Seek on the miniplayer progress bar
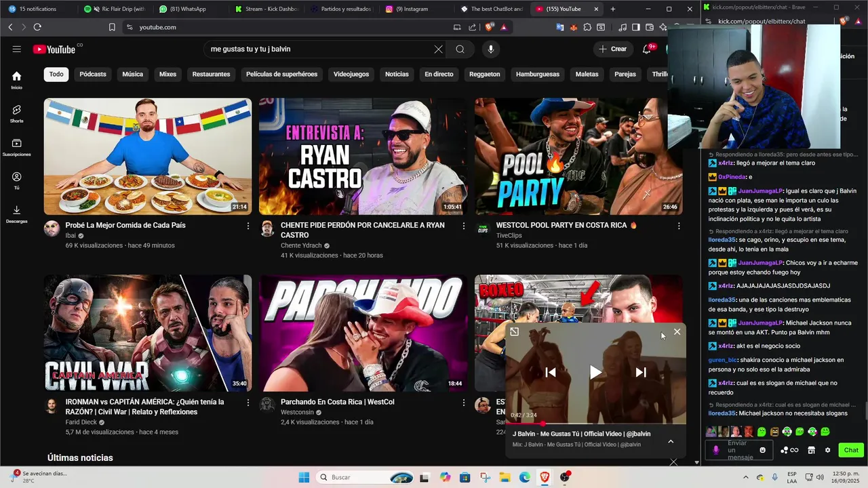The height and width of the screenshot is (488, 868). click(595, 424)
